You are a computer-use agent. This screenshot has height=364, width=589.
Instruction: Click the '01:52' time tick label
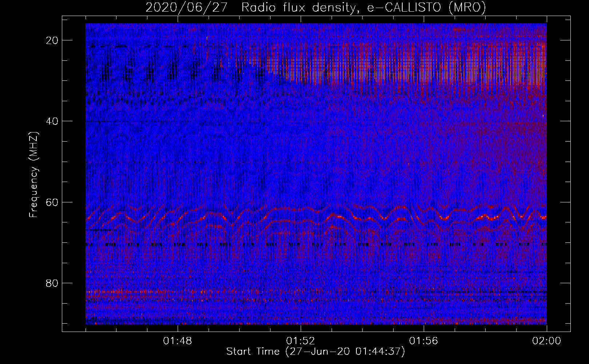(x=300, y=341)
